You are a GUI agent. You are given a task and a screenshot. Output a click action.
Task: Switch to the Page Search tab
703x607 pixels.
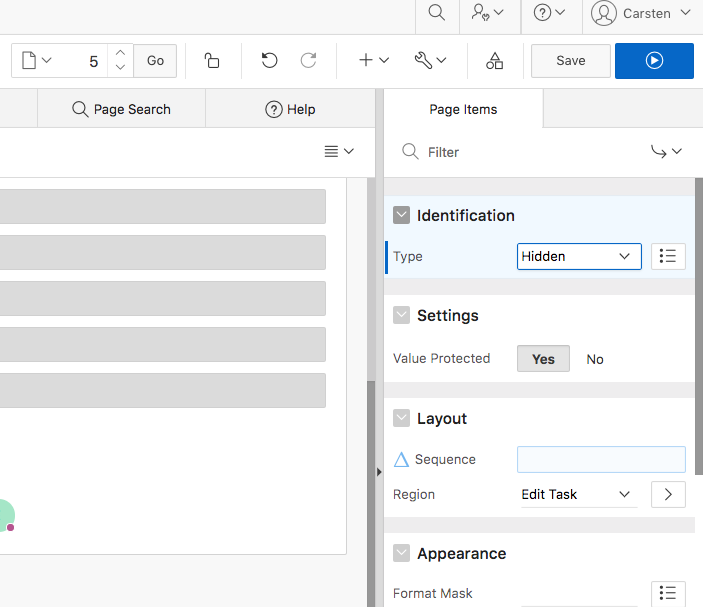pos(121,109)
